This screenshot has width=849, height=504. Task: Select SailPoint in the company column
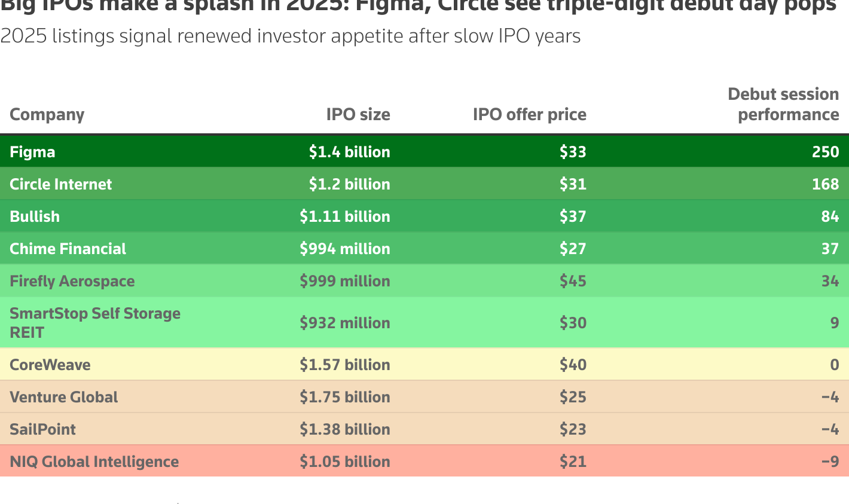42,429
